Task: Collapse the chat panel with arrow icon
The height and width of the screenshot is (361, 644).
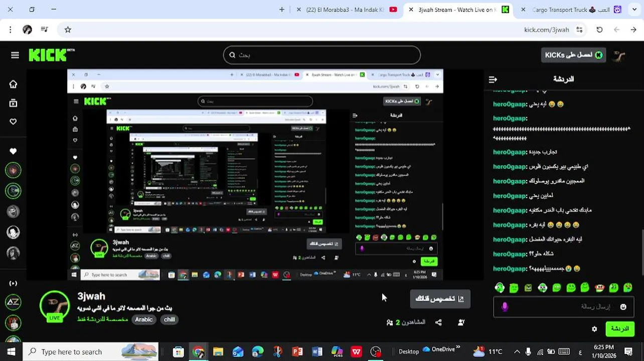Action: (493, 79)
